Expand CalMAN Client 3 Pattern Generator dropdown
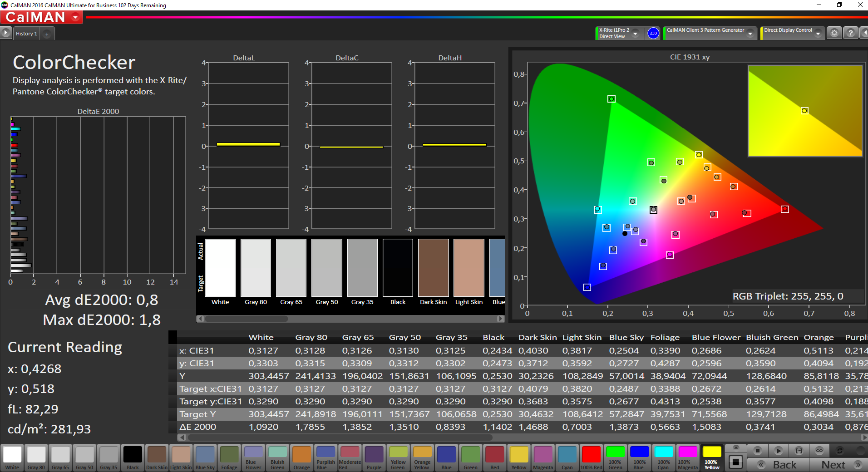The image size is (868, 472). click(750, 34)
